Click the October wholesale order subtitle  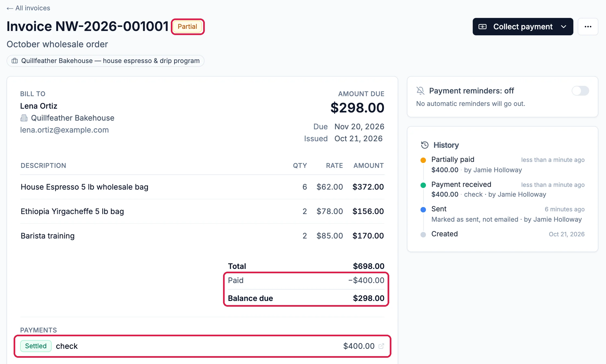pyautogui.click(x=57, y=44)
